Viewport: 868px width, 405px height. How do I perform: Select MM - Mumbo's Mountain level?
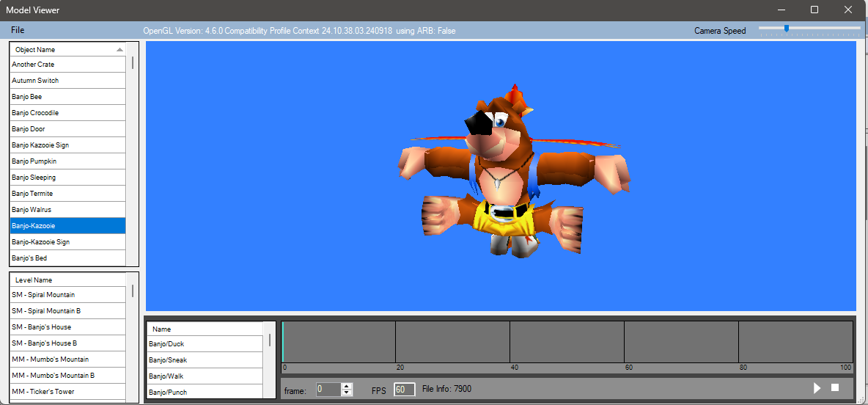coord(67,359)
